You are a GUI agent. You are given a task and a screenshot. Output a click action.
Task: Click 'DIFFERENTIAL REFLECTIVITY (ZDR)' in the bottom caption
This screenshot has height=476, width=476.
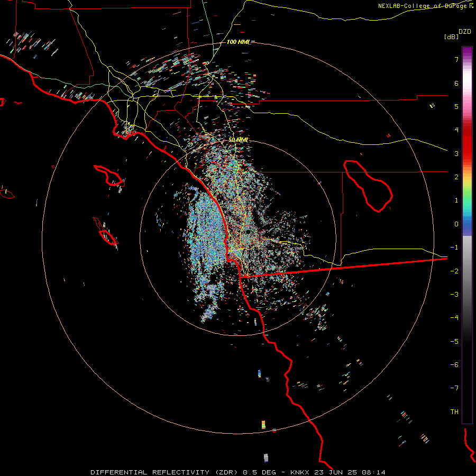[x=165, y=472]
